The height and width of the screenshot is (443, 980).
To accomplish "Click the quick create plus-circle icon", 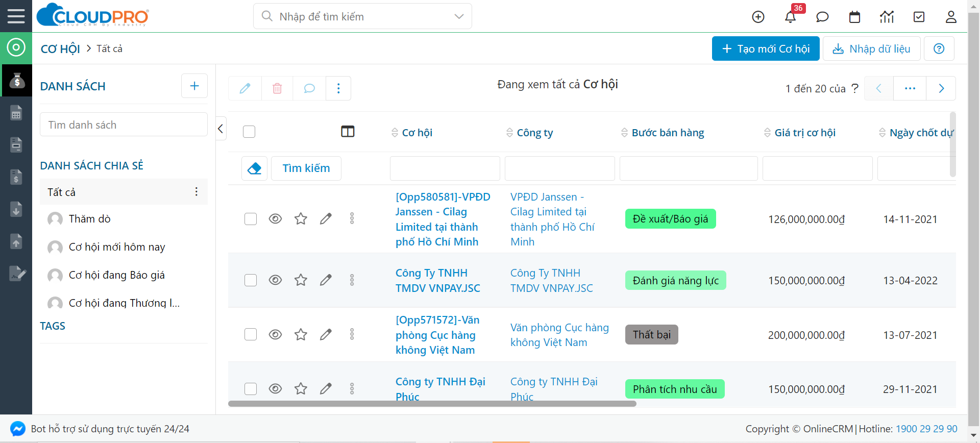I will click(758, 17).
